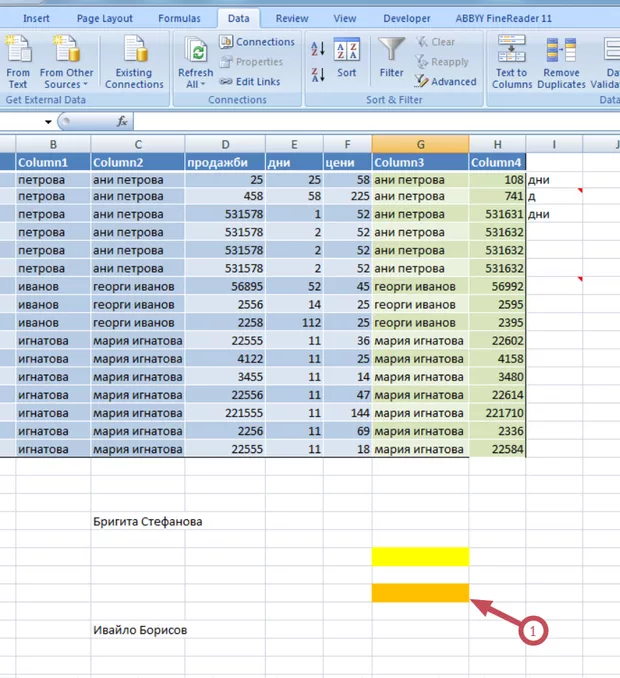The width and height of the screenshot is (620, 678).
Task: Open the Name Box dropdown arrow
Action: (49, 121)
